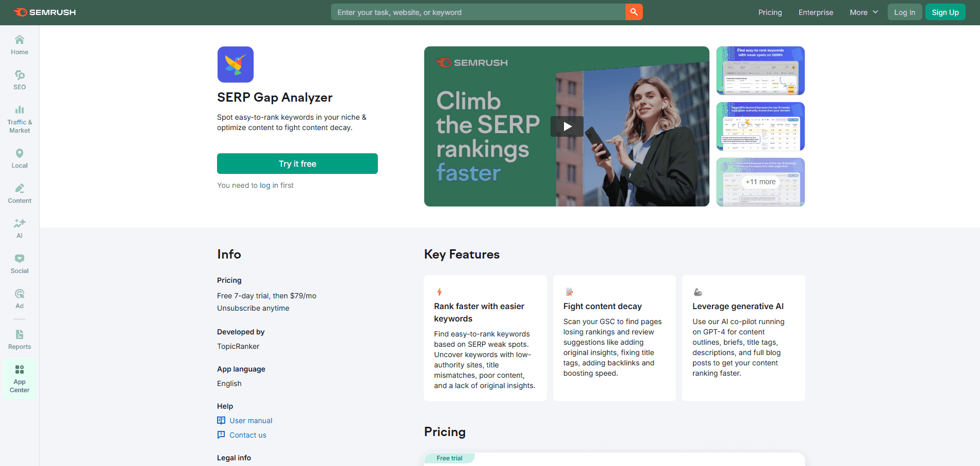980x466 pixels.
Task: Click the icon on Leverage generative AI card
Action: point(698,292)
